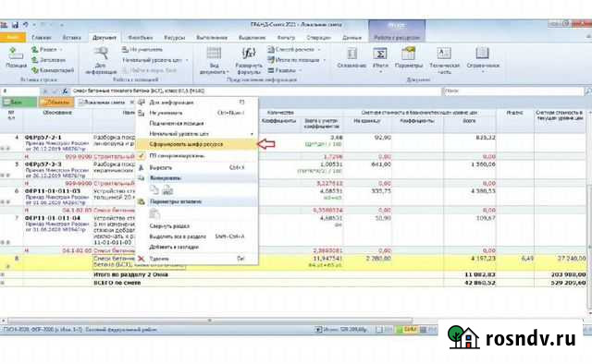The width and height of the screenshot is (592, 364).
Task: Click the Объекты button below formula bar
Action: click(55, 103)
